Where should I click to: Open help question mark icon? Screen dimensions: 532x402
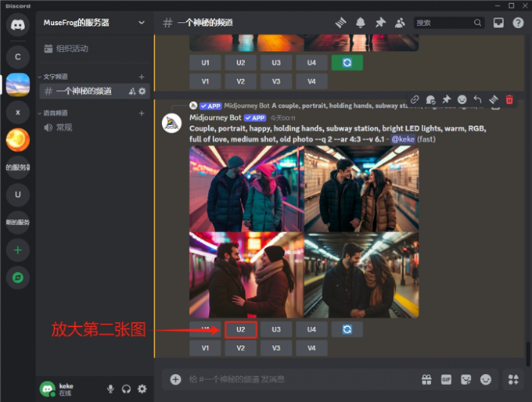click(518, 23)
